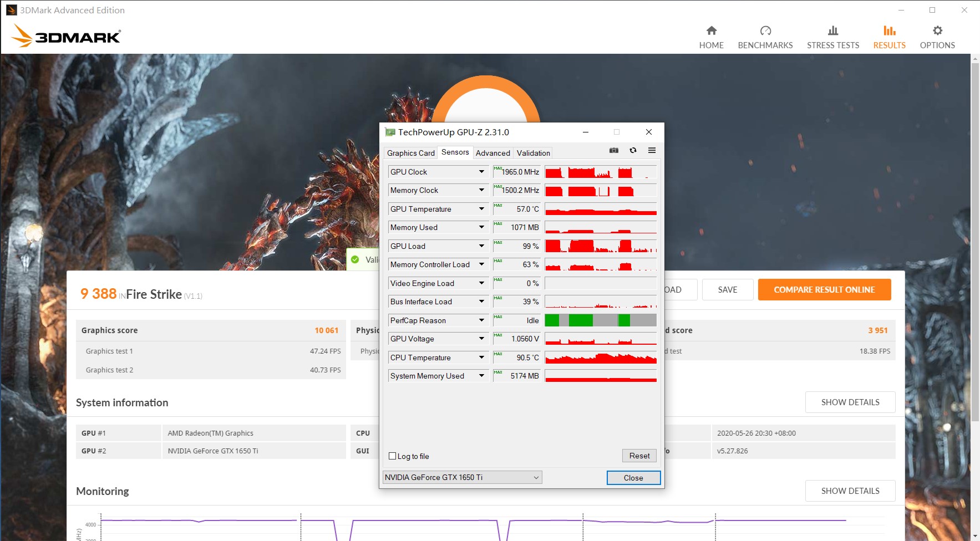Viewport: 980px width, 541px height.
Task: Go to the 3DMark Home icon
Action: [x=711, y=31]
